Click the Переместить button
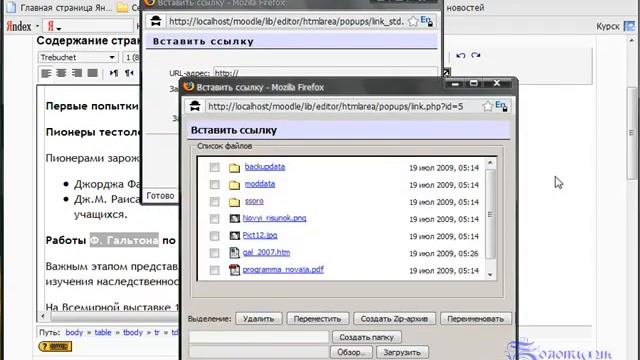The width and height of the screenshot is (640, 360). pos(318,319)
